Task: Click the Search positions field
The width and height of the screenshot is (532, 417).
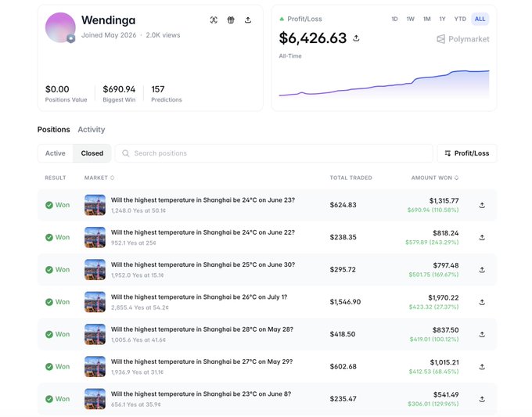Action: (x=274, y=153)
